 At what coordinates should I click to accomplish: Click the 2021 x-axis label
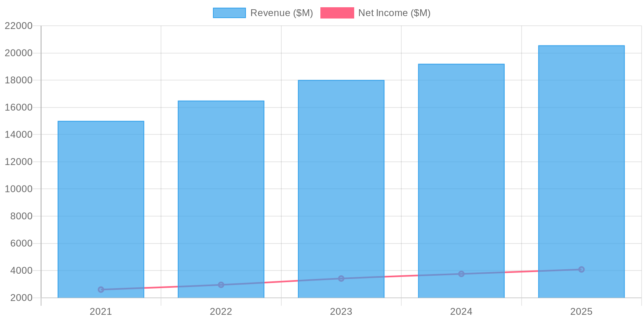[101, 312]
